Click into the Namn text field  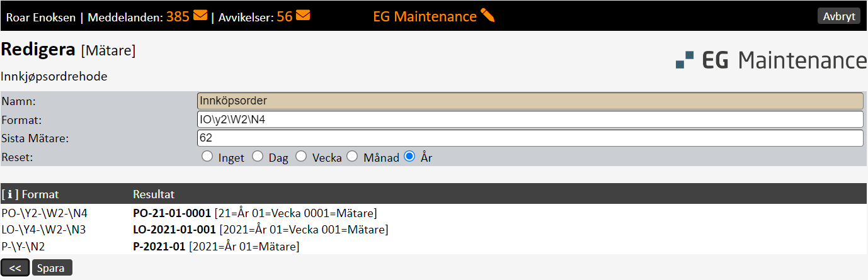coord(530,101)
